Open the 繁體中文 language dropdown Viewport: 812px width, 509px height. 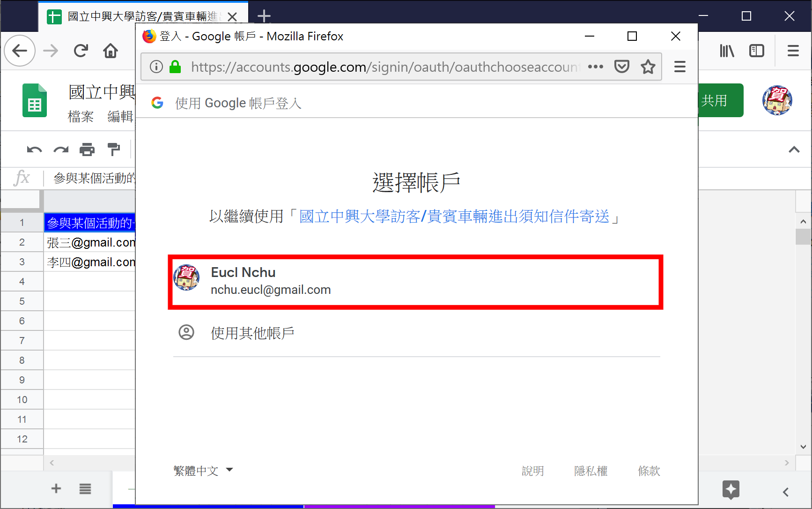tap(203, 471)
